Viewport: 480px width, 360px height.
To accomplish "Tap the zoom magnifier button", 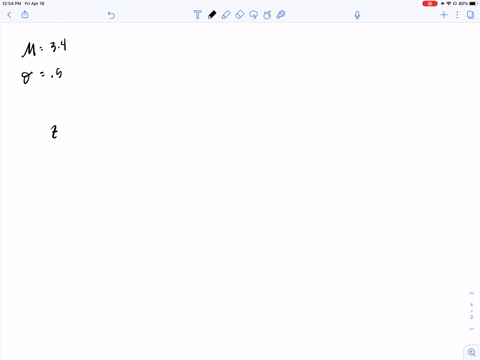I will pyautogui.click(x=472, y=352).
